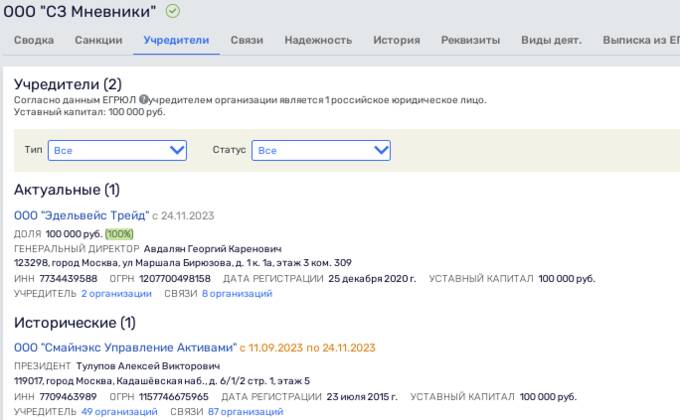
Task: Open the 49 организаций founder link
Action: pyautogui.click(x=119, y=411)
